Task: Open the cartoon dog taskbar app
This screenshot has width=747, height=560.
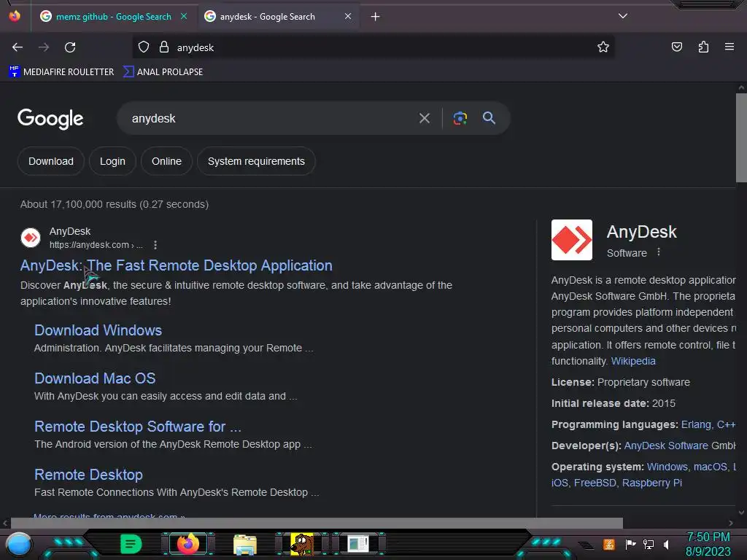Action: pyautogui.click(x=302, y=544)
